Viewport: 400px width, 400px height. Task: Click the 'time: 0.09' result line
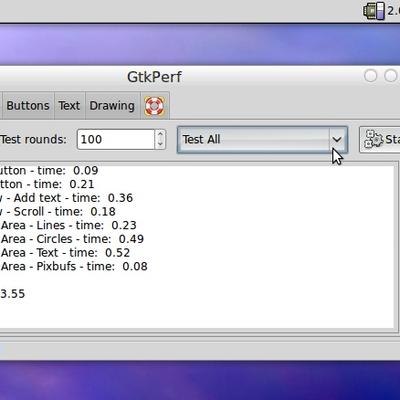click(x=49, y=171)
